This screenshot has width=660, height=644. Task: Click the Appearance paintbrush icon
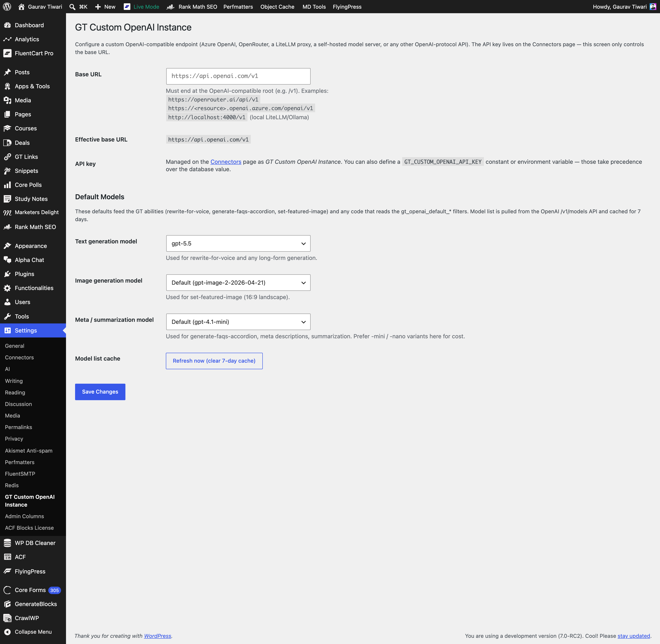click(7, 246)
